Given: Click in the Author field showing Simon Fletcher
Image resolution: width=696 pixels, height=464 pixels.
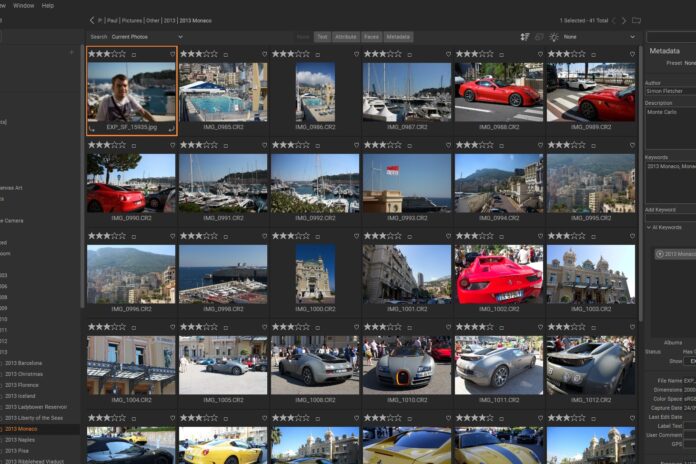Looking at the screenshot, I should 671,91.
